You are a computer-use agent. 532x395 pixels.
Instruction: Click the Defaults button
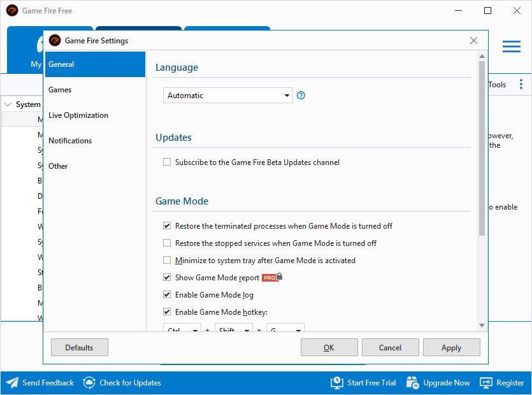(80, 347)
